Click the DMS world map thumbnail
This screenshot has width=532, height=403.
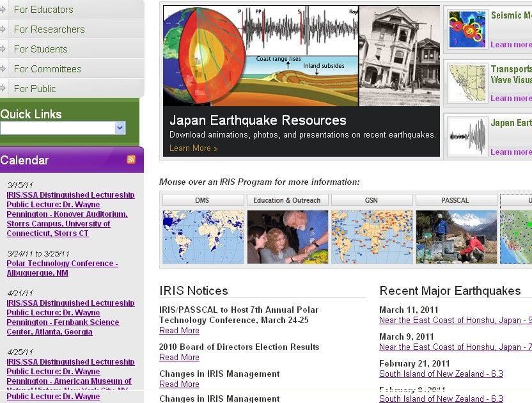pyautogui.click(x=203, y=237)
